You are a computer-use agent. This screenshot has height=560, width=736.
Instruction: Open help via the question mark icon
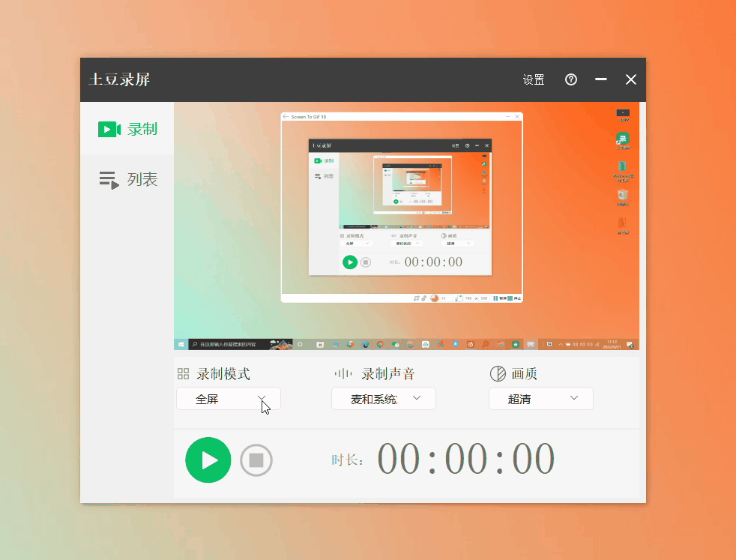coord(570,79)
